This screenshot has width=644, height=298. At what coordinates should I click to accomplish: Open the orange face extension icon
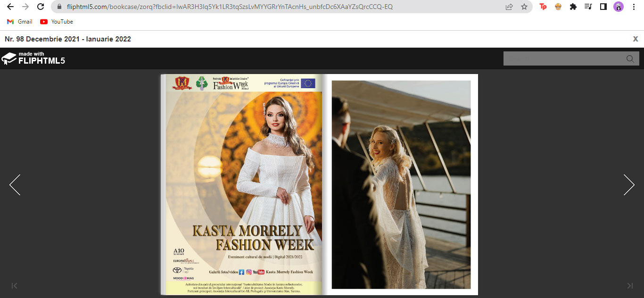(x=558, y=7)
